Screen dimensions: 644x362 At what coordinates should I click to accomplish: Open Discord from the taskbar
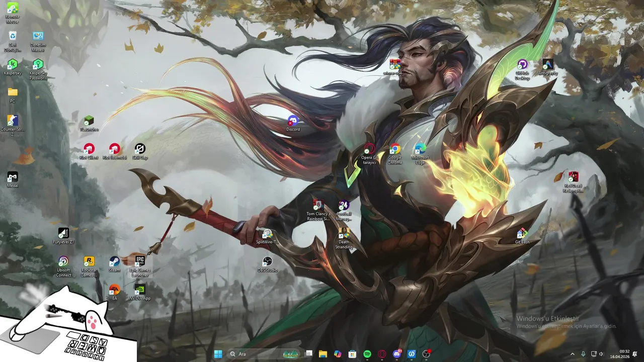pyautogui.click(x=397, y=354)
